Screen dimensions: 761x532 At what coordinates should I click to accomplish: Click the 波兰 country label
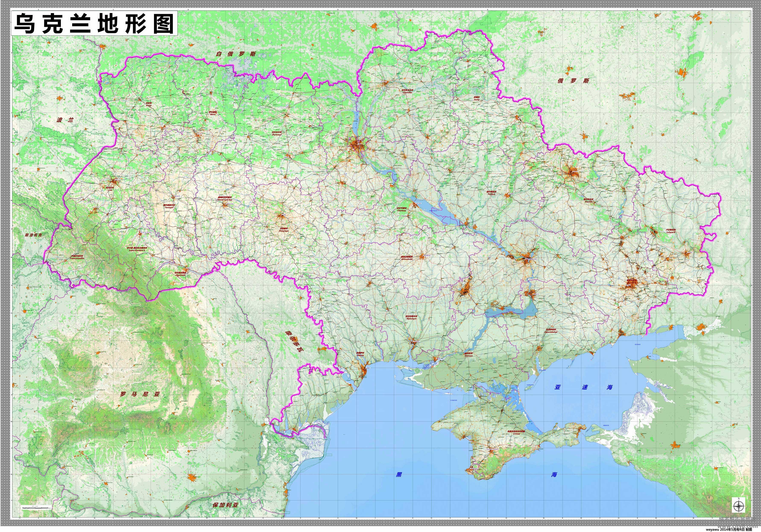tap(65, 120)
